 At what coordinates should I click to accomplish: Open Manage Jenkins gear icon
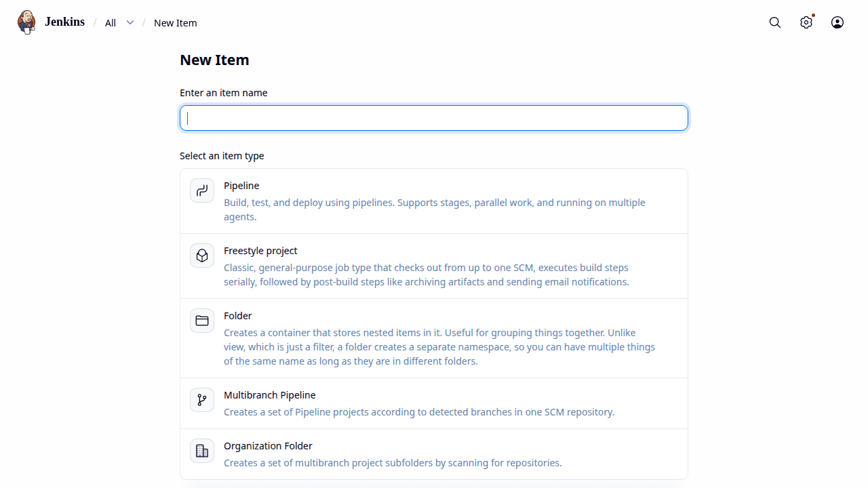click(806, 22)
